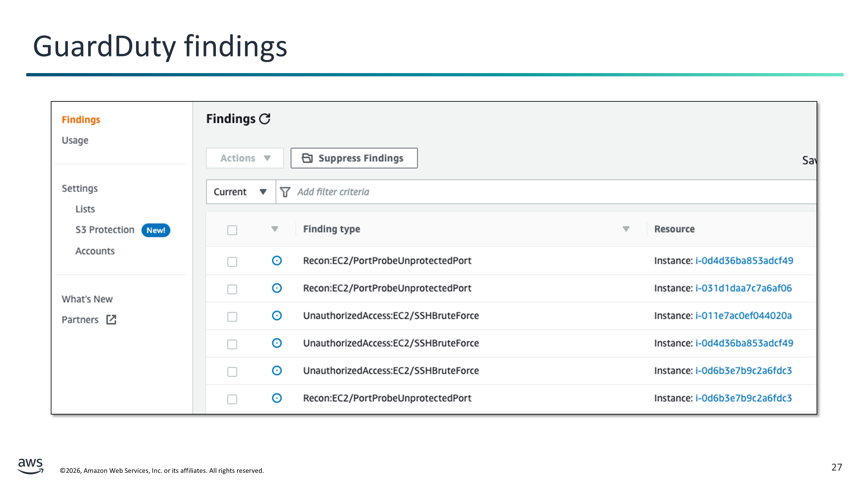
Task: Click the severity column sort arrow in header
Action: [x=275, y=229]
